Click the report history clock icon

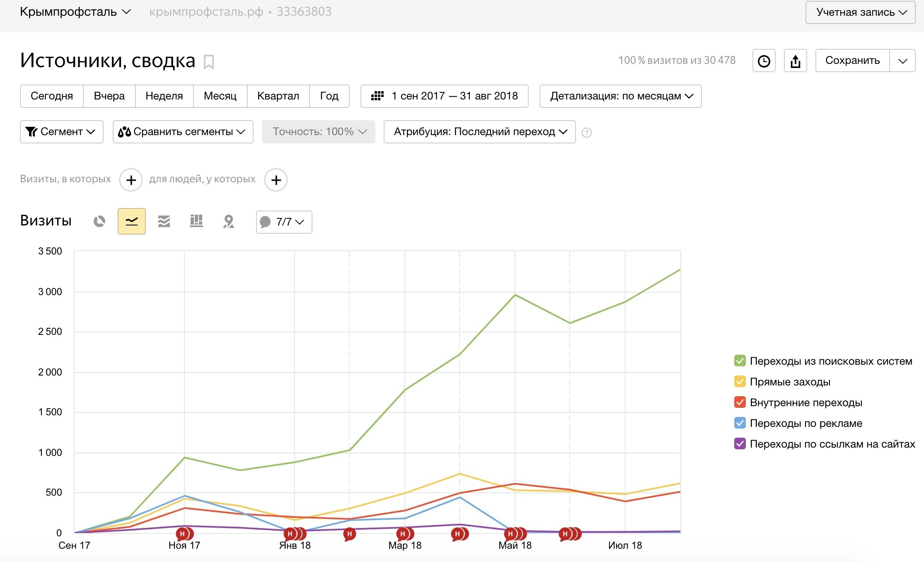point(764,61)
